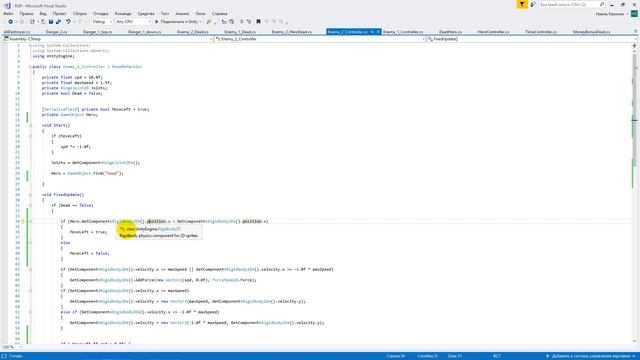Switch to the HeroController.cs tab
The image size is (640, 360).
(x=493, y=32)
